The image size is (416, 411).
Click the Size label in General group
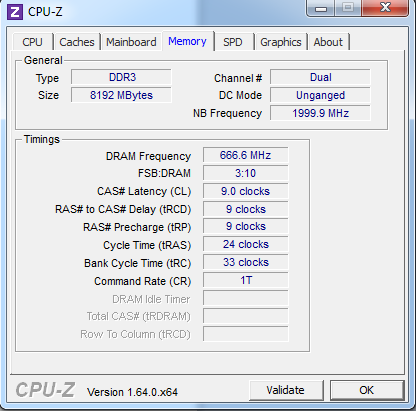click(x=48, y=95)
